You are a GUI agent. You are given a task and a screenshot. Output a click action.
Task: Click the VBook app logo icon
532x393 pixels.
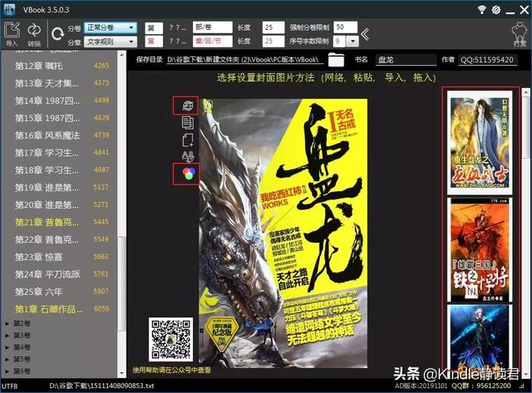pyautogui.click(x=8, y=9)
